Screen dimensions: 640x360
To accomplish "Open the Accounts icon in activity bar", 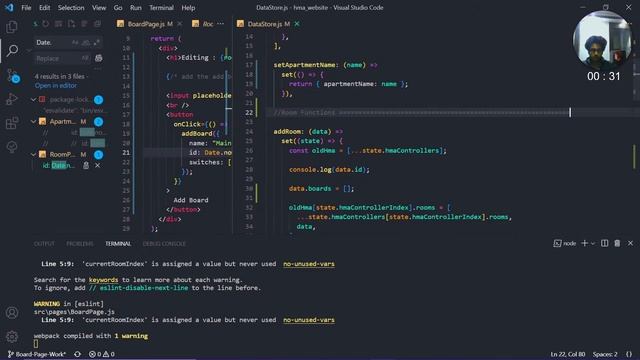I will coord(12,313).
